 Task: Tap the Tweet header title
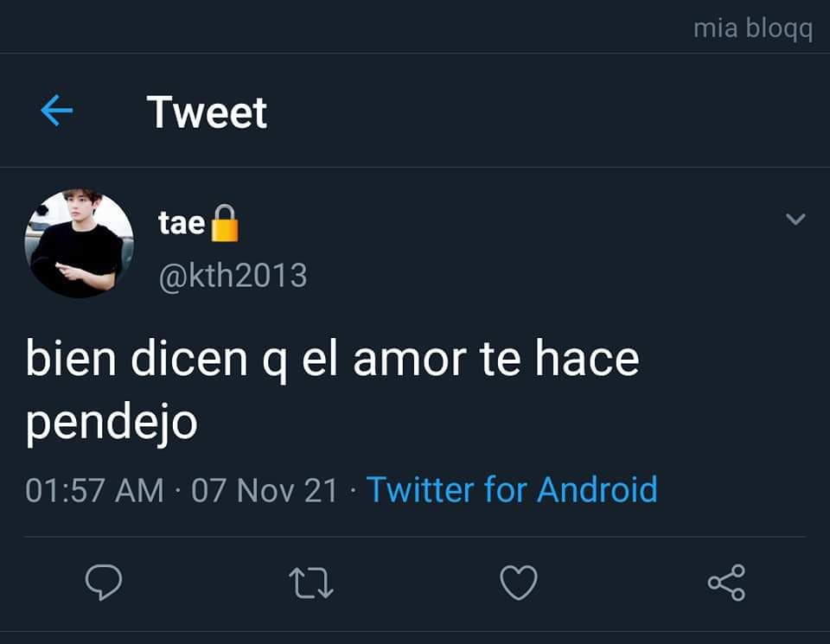click(x=207, y=112)
